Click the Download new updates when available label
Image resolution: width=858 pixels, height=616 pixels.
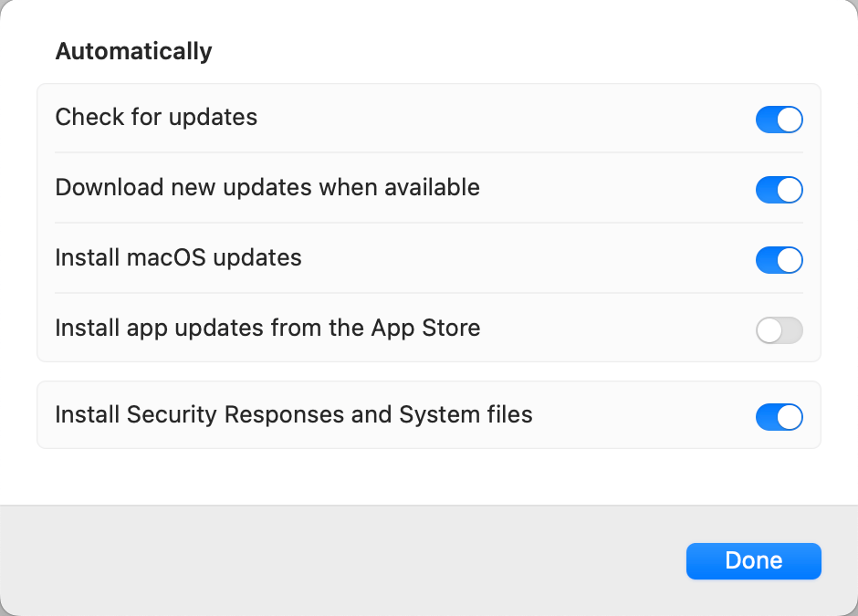[267, 188]
